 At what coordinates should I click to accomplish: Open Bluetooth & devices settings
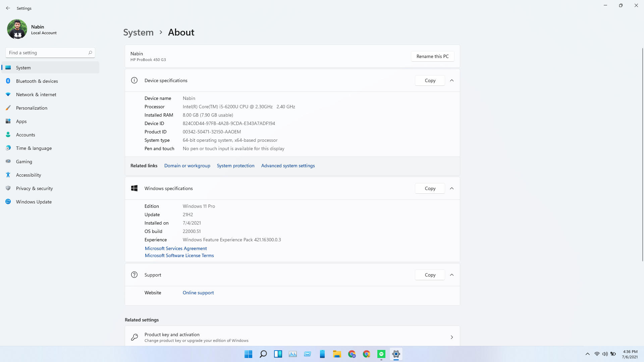(50, 81)
